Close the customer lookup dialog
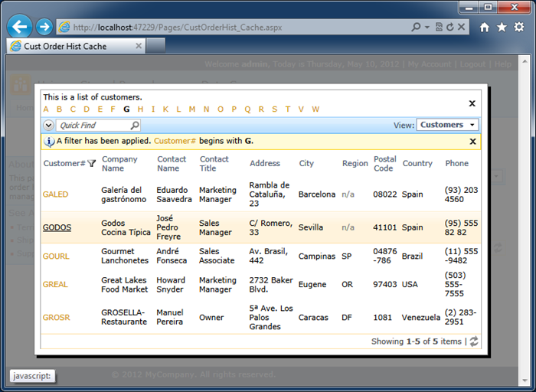The image size is (536, 392). (x=472, y=103)
